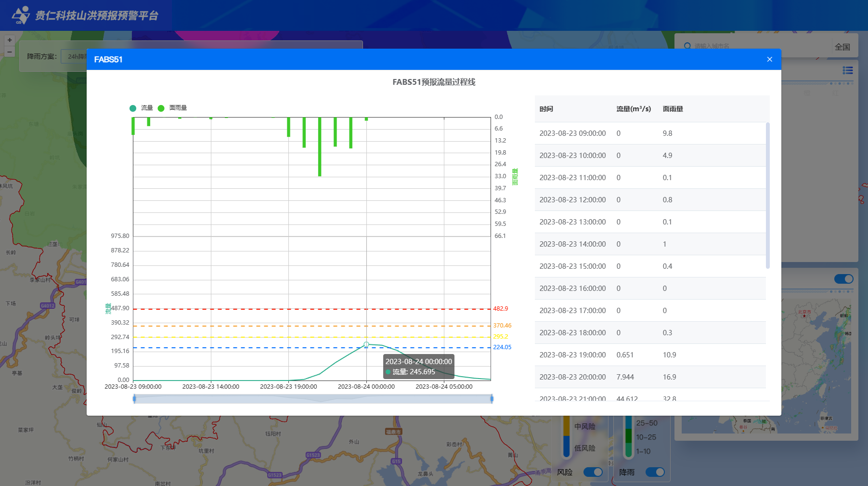The width and height of the screenshot is (868, 486).
Task: Toggle the 流量 legend marker
Action: click(133, 108)
